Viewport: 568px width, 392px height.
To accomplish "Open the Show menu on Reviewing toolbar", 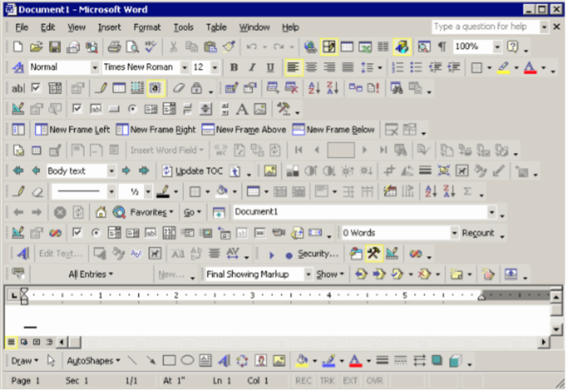I will tap(330, 275).
